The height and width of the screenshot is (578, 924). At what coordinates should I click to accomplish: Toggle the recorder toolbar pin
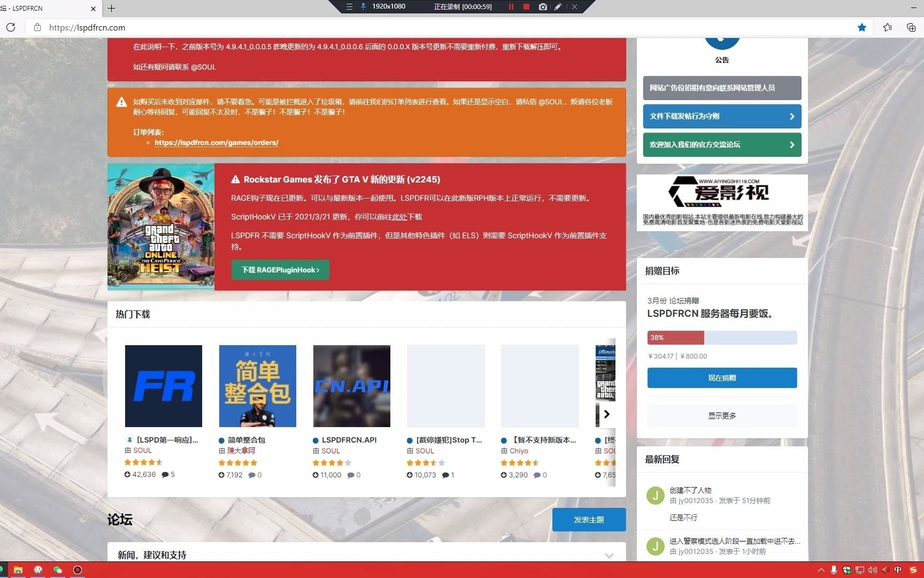pos(364,6)
